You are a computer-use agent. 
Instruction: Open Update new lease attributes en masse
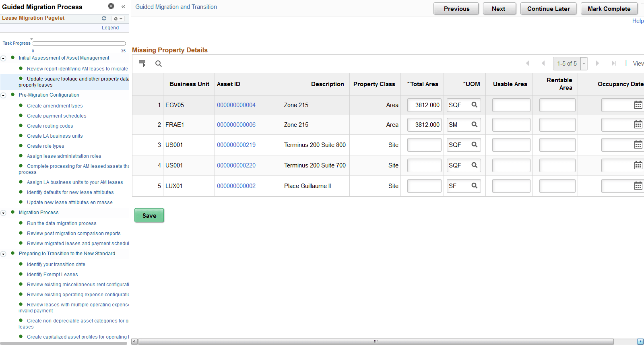(70, 202)
